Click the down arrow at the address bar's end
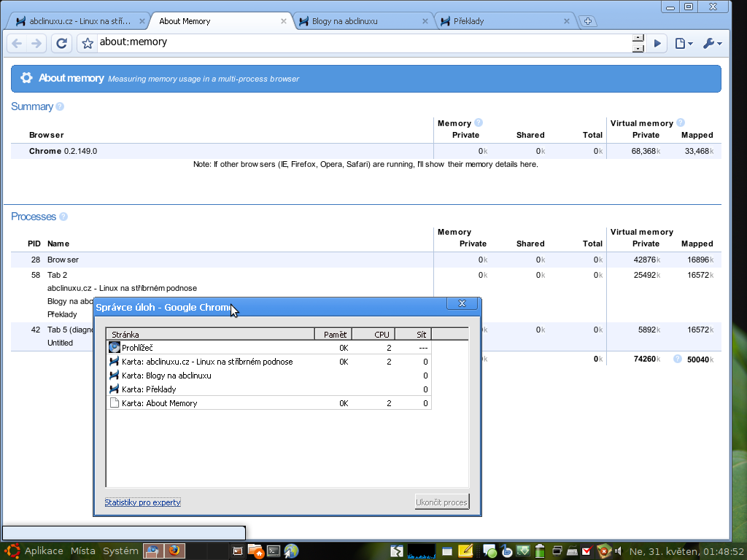Viewport: 747px width, 560px height. pos(638,48)
